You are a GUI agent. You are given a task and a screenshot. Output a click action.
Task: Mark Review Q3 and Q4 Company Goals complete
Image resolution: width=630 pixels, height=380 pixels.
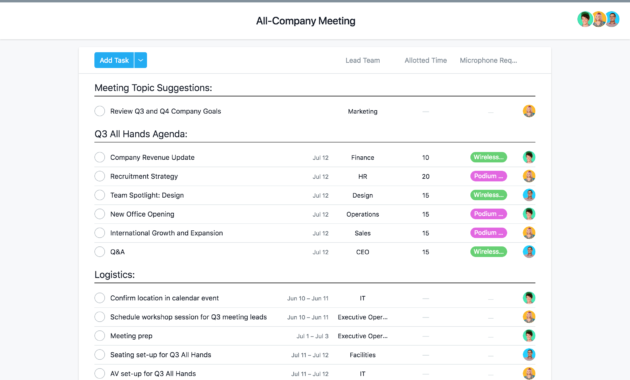tap(100, 111)
